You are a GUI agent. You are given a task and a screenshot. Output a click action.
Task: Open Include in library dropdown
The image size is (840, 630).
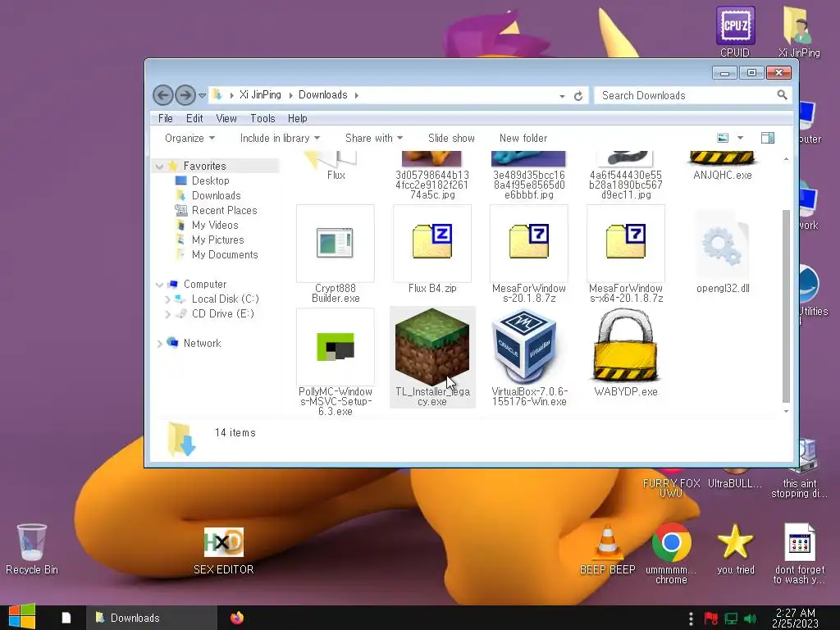[x=280, y=138]
